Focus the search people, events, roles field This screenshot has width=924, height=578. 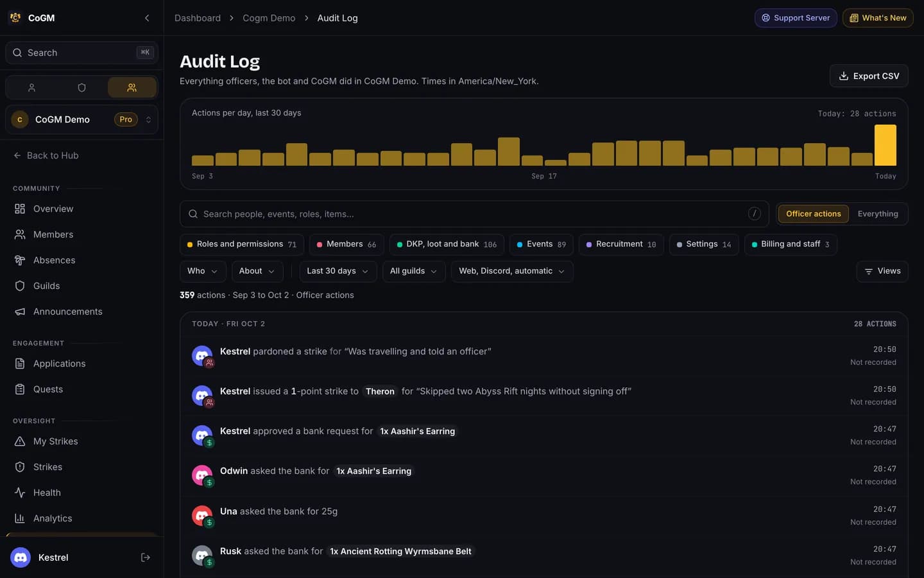coord(474,214)
